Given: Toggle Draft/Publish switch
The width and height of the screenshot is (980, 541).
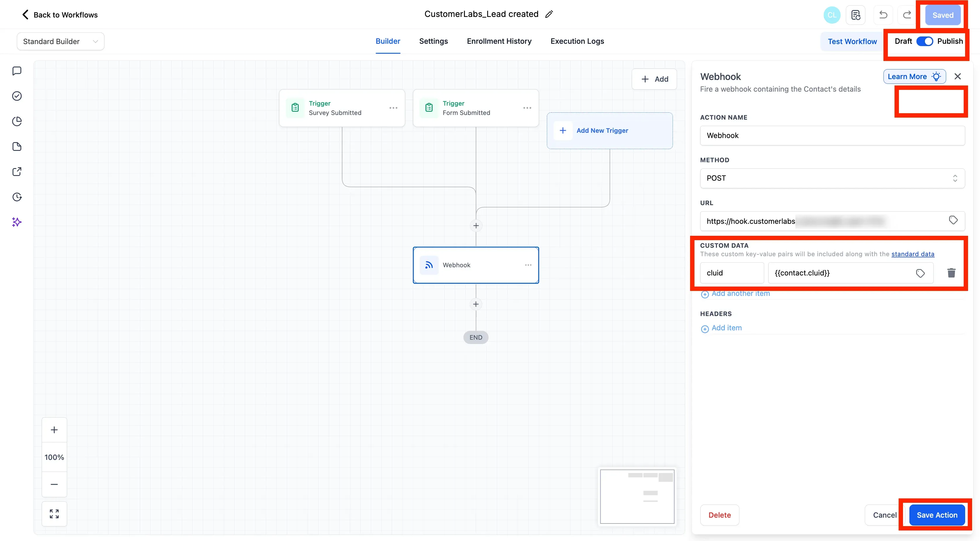Looking at the screenshot, I should point(925,41).
